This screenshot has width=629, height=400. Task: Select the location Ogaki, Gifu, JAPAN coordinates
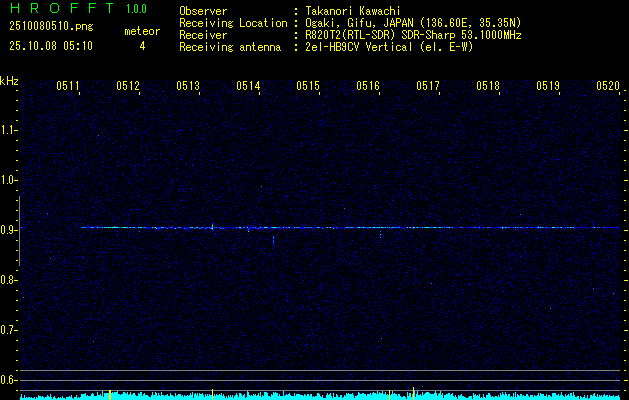(413, 23)
